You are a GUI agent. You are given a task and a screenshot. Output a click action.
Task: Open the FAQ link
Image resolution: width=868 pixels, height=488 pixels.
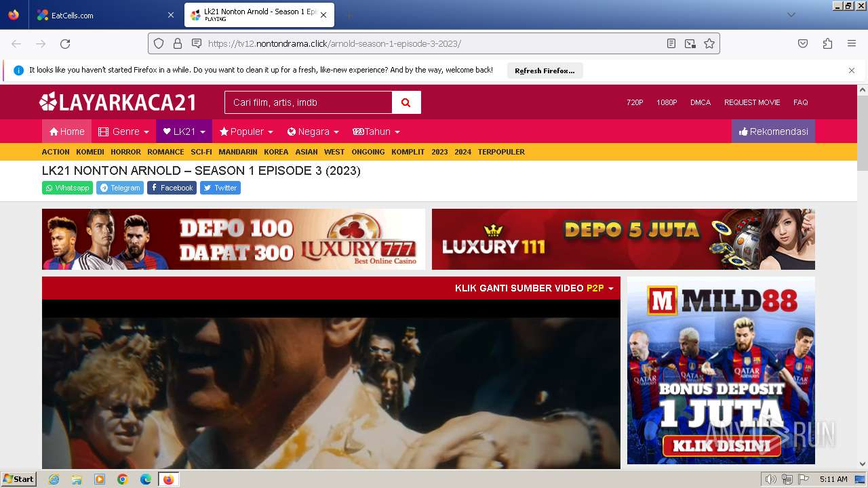801,102
